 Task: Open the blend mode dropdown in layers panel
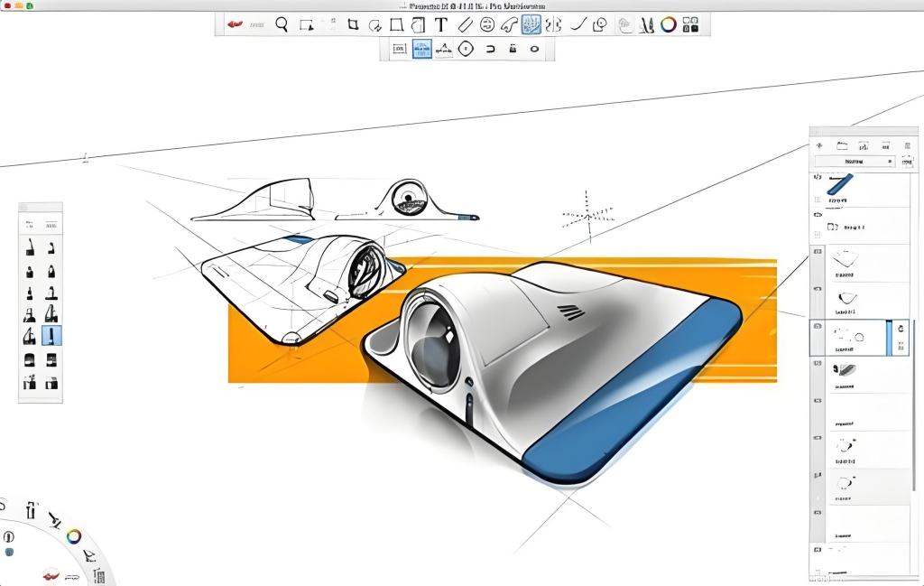(854, 162)
